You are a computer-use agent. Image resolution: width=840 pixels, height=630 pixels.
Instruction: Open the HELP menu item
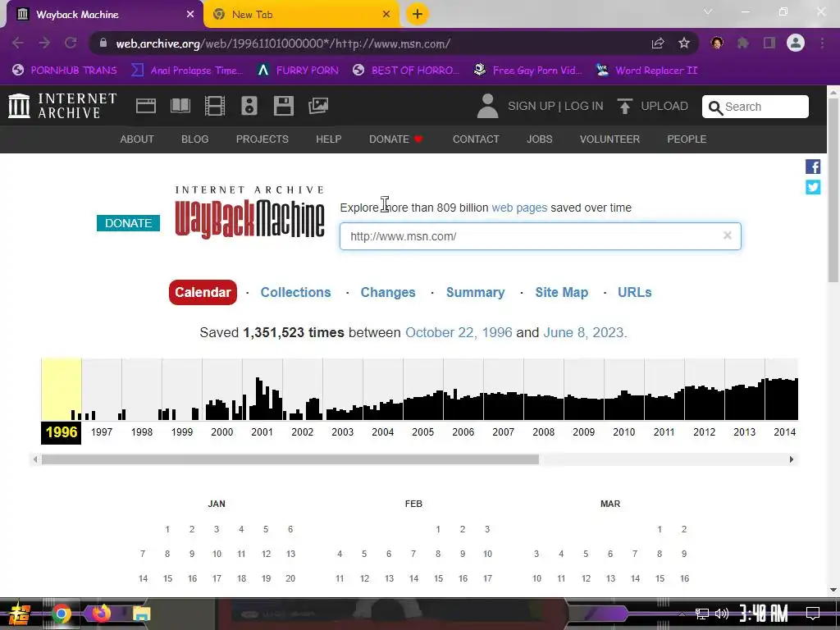click(x=328, y=139)
